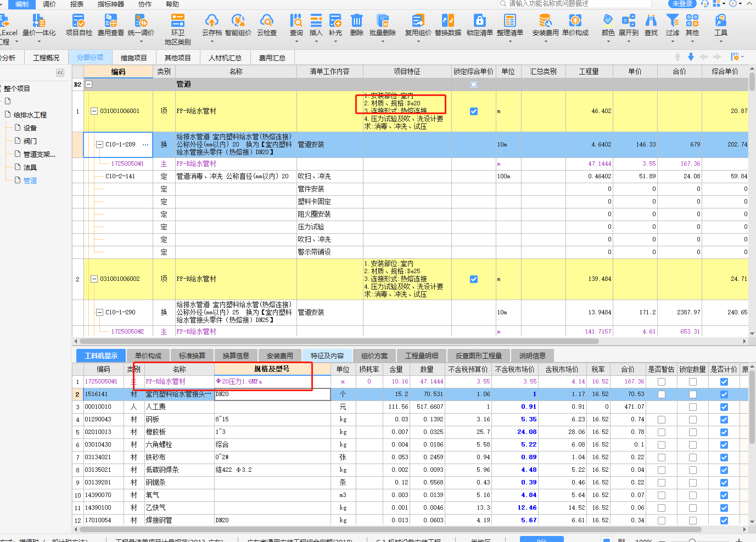
Task: Click the blue move-down arrow icon
Action: [x=691, y=57]
